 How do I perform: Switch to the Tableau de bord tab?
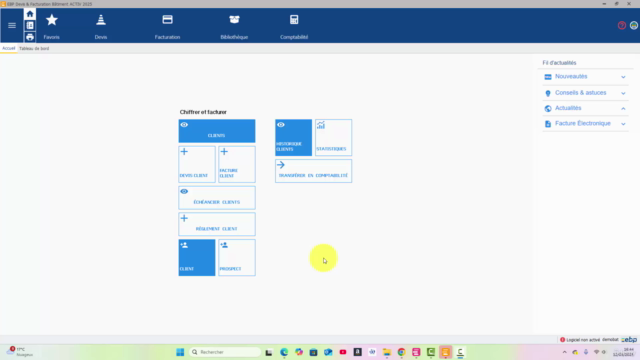(x=34, y=48)
